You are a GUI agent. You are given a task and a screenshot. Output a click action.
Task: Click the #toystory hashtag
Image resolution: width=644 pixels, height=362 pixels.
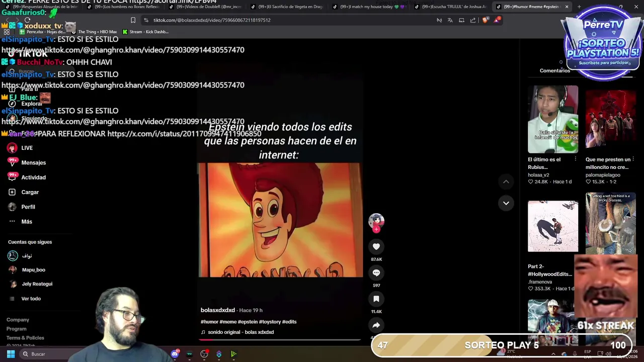coord(270,322)
